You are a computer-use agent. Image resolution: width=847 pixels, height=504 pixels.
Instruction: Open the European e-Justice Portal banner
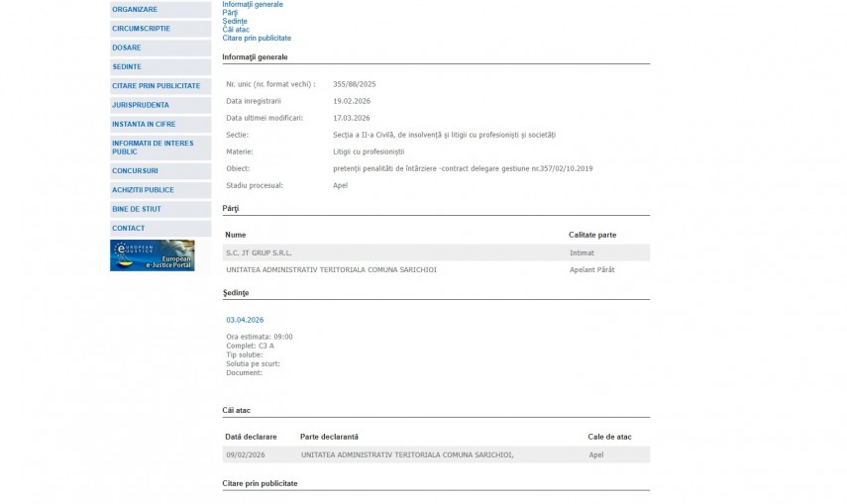(x=152, y=255)
